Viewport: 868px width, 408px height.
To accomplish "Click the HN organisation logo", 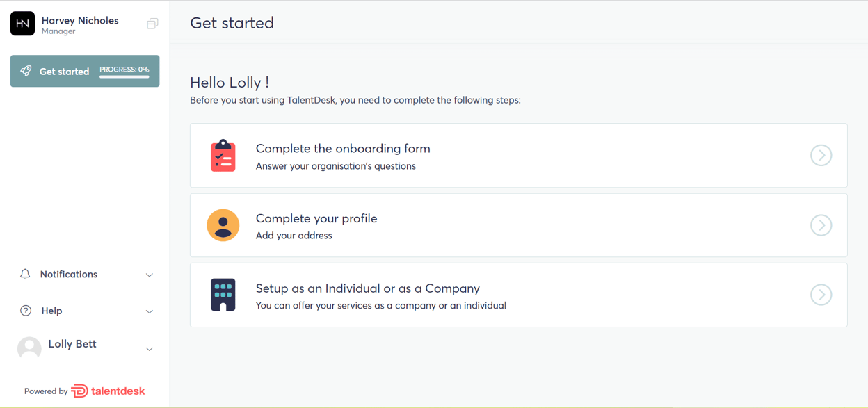I will (x=22, y=24).
